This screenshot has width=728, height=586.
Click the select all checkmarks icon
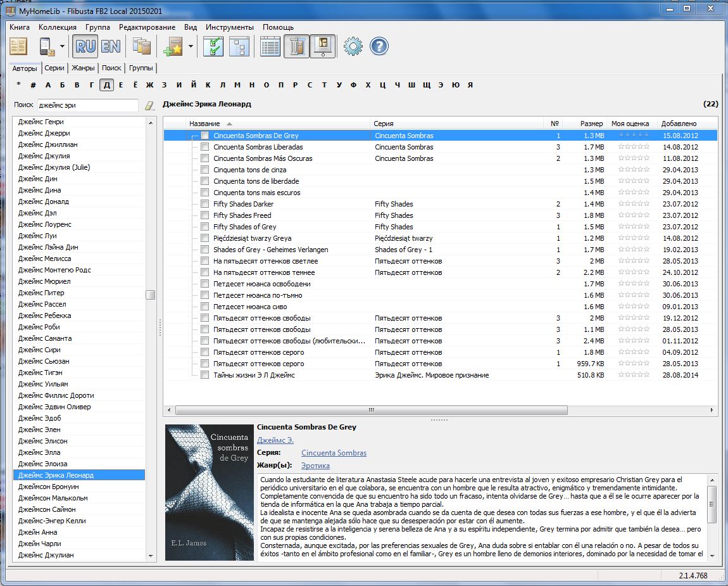click(213, 46)
